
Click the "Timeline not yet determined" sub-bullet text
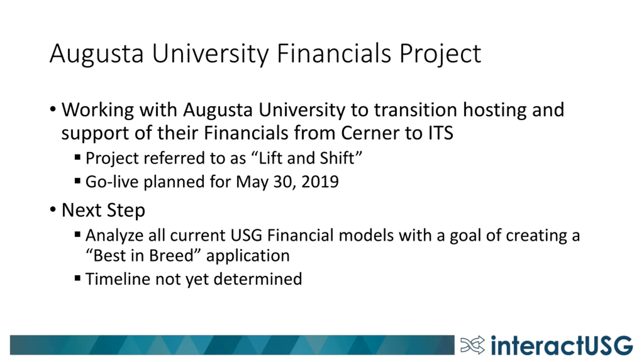coord(193,279)
